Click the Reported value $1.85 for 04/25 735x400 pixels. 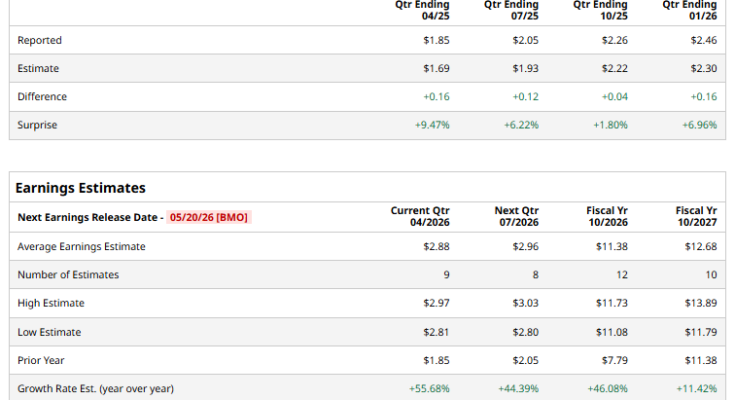[436, 40]
